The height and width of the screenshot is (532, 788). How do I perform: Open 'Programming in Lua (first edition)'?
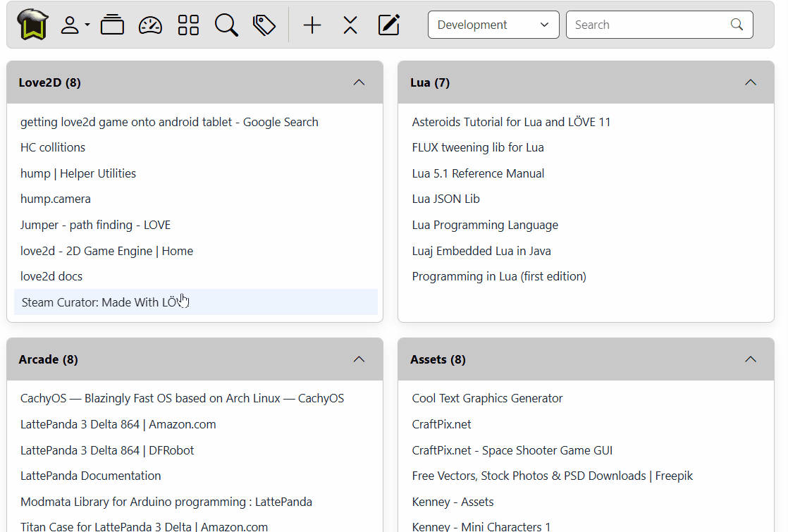[x=499, y=276]
